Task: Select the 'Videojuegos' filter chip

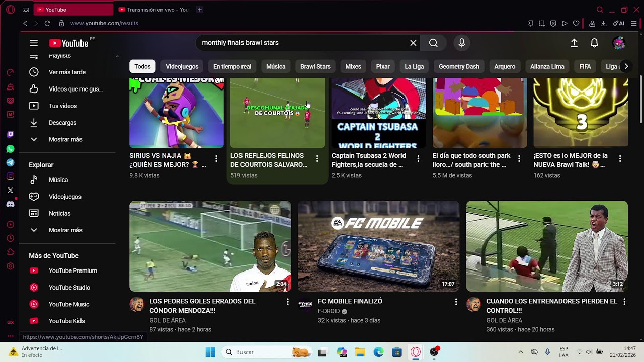Action: (x=182, y=66)
